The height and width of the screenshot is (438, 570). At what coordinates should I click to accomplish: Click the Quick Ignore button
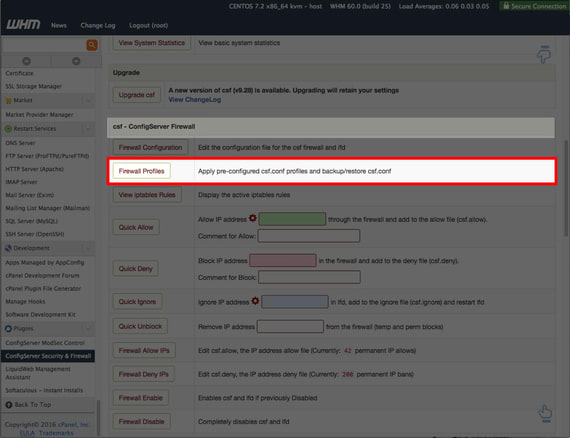tap(137, 301)
